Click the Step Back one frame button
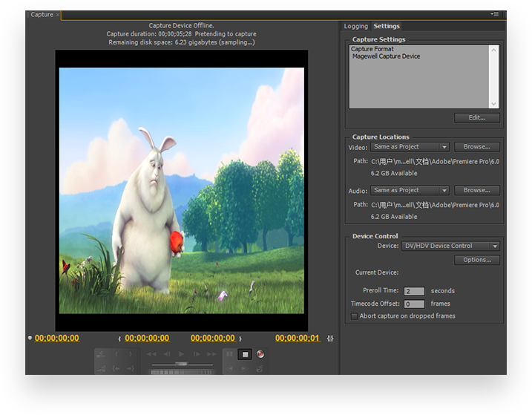The width and height of the screenshot is (532, 415). coord(167,354)
